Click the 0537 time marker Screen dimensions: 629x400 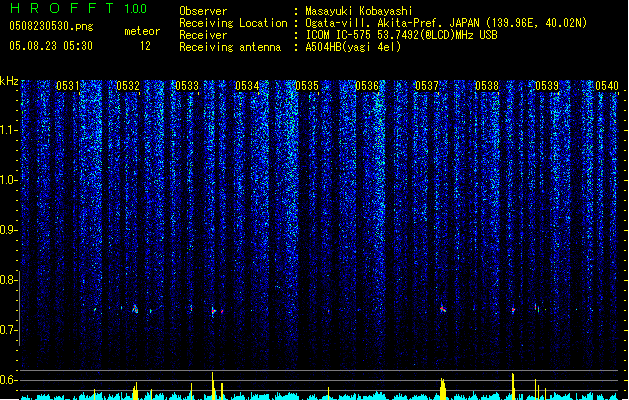click(427, 86)
